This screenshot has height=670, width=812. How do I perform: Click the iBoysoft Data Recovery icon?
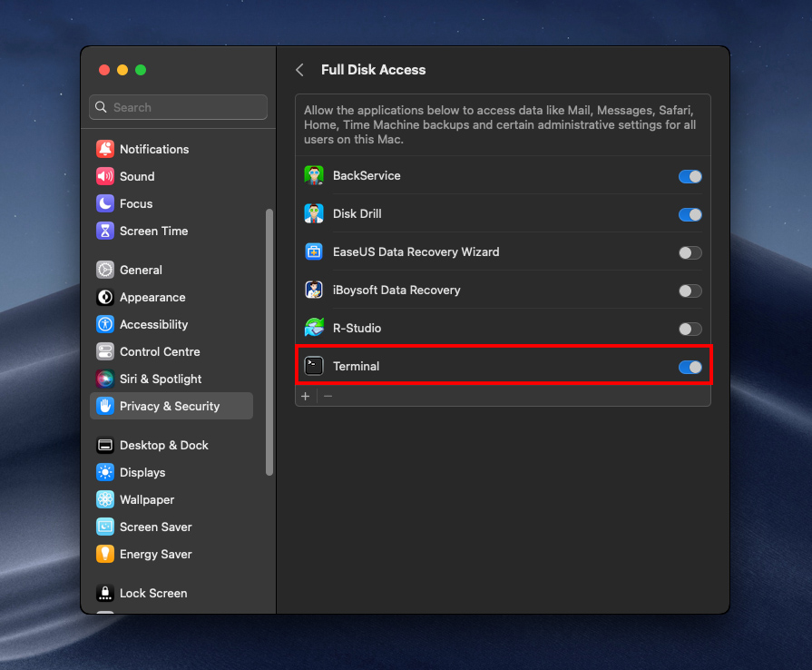click(314, 290)
